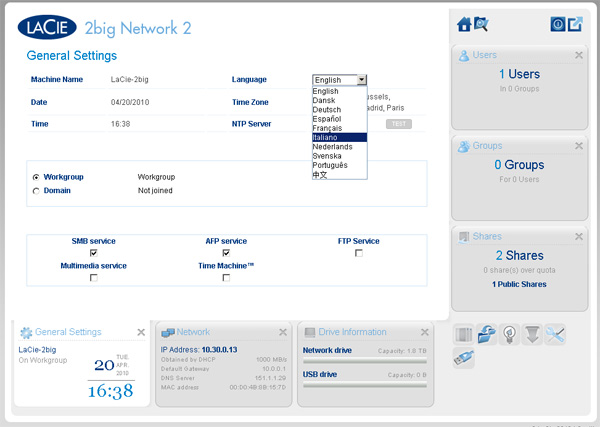Choose English from the language list
Screen dimensions: 600x427
click(x=339, y=91)
